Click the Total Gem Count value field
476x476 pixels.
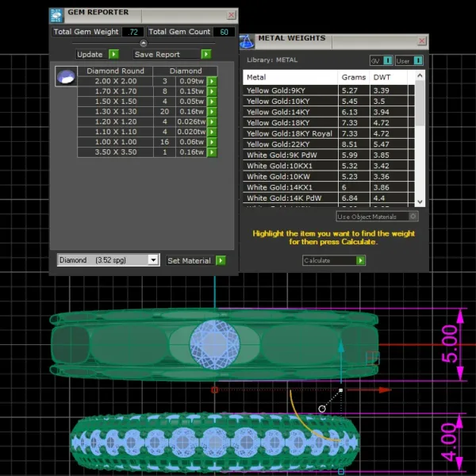tap(224, 32)
